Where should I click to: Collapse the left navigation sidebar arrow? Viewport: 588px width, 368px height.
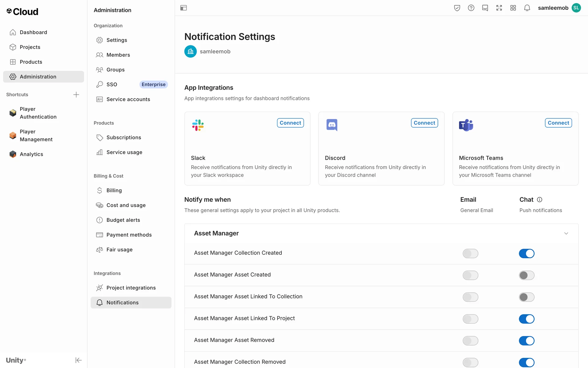pos(78,360)
